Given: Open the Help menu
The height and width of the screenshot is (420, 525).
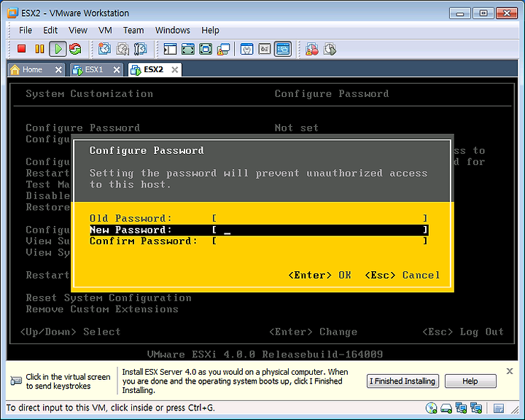Looking at the screenshot, I should coord(210,30).
